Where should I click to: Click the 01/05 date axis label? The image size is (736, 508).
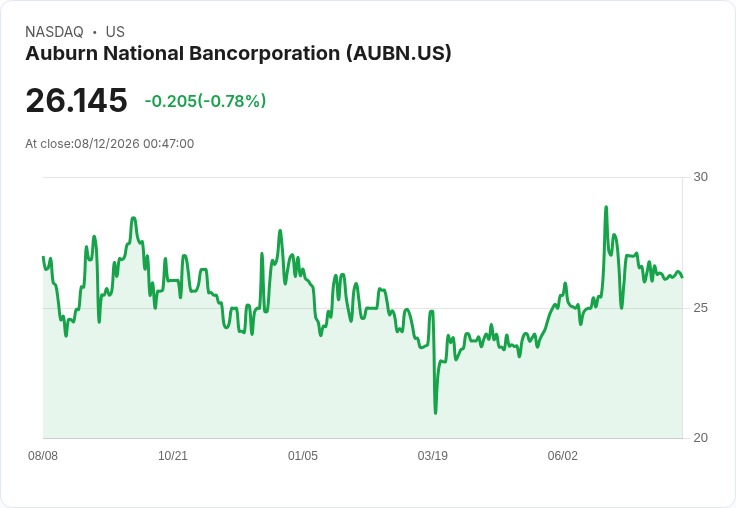(303, 456)
